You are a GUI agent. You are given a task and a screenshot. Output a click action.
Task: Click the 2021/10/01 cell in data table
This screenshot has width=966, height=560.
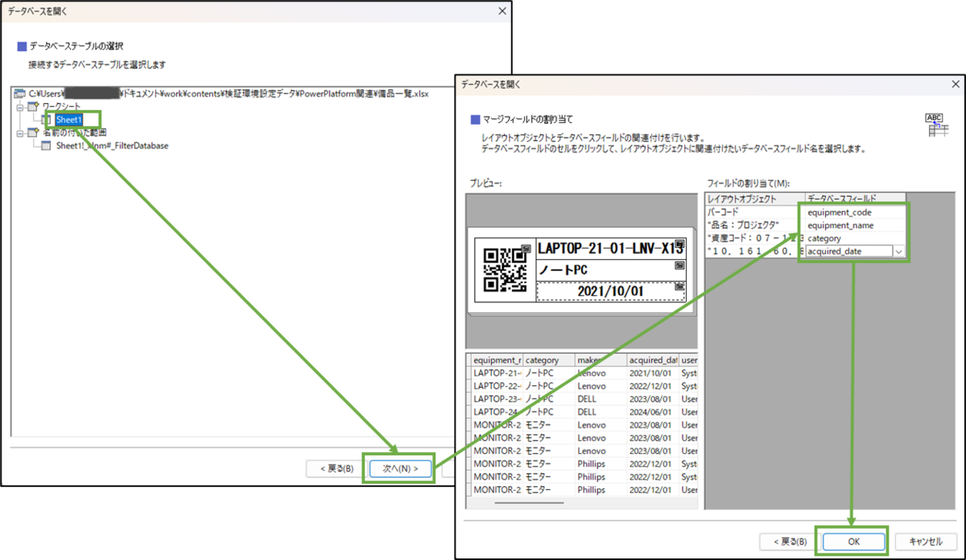pos(652,373)
